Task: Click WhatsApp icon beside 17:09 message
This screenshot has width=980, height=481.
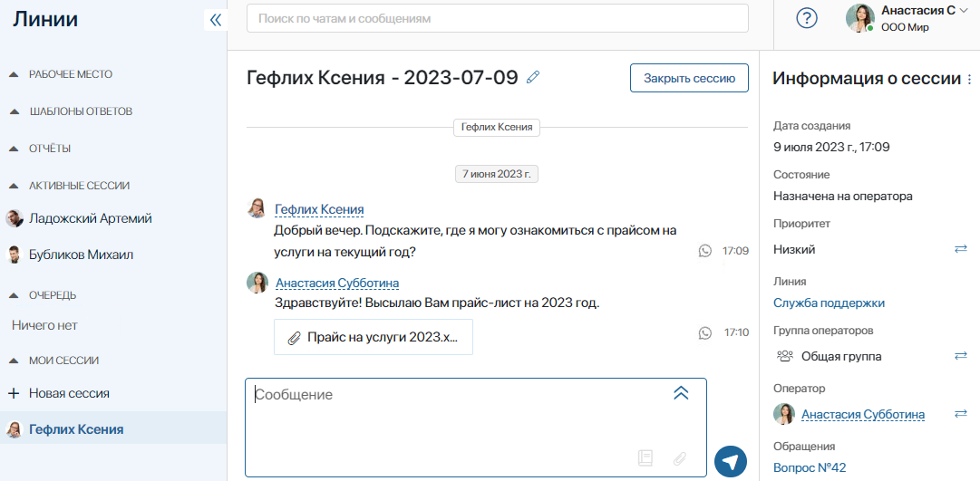Action: (705, 251)
